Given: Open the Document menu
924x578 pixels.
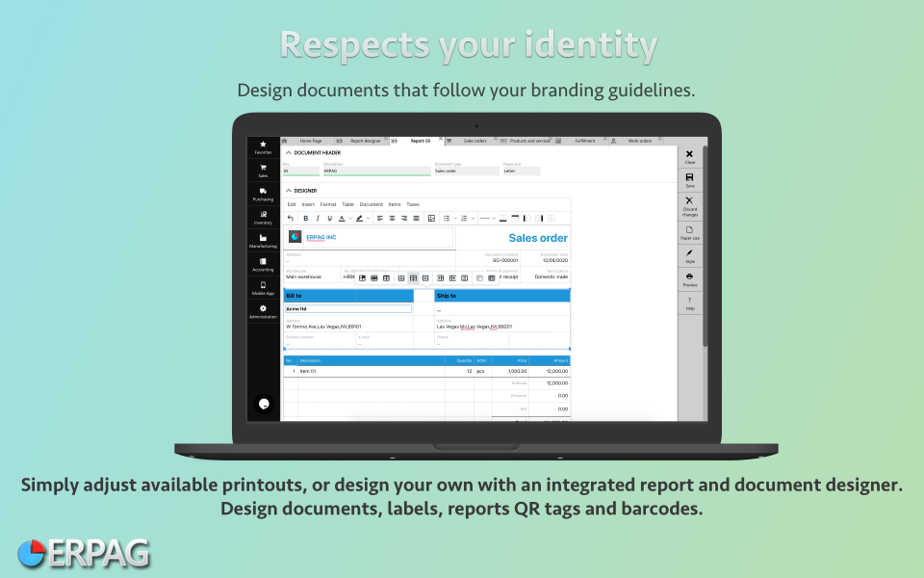Looking at the screenshot, I should click(372, 204).
